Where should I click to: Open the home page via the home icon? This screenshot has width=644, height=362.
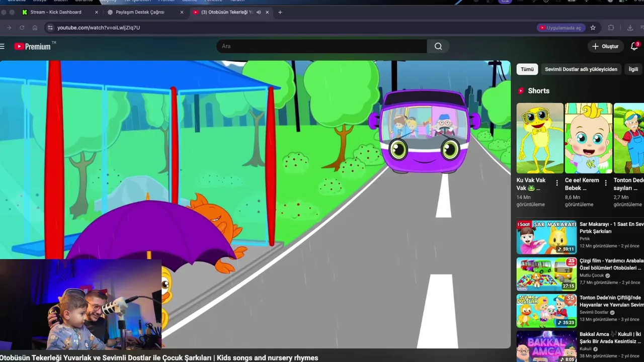(35, 28)
